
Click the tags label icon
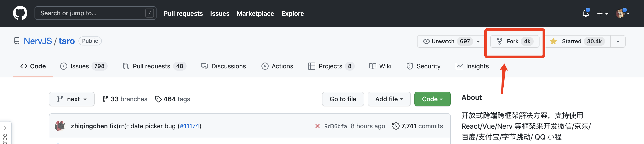[158, 99]
